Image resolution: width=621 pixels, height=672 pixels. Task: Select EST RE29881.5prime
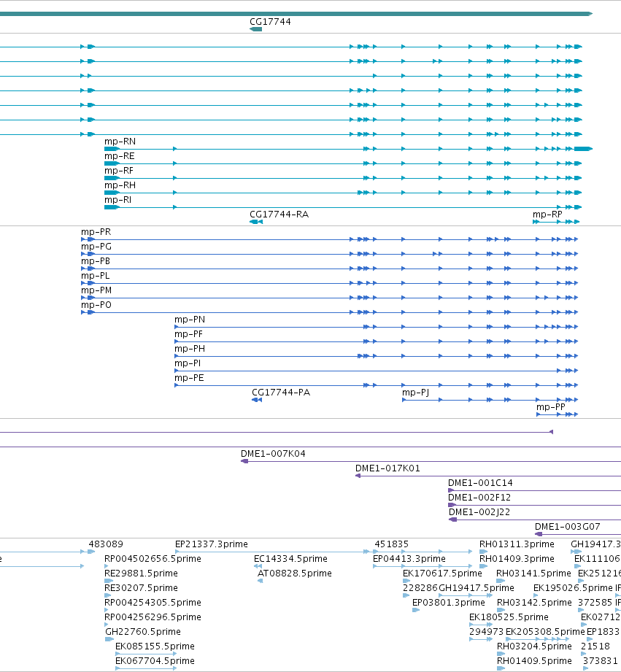click(x=141, y=573)
